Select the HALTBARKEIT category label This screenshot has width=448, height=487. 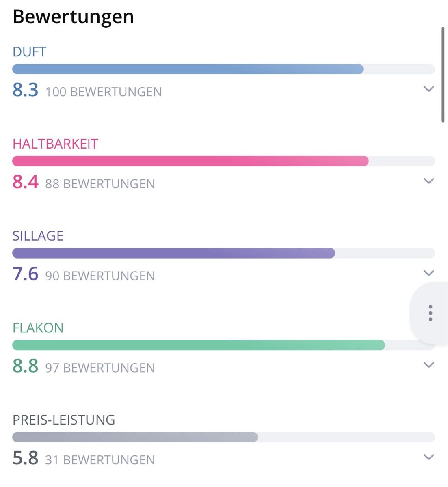pos(55,144)
